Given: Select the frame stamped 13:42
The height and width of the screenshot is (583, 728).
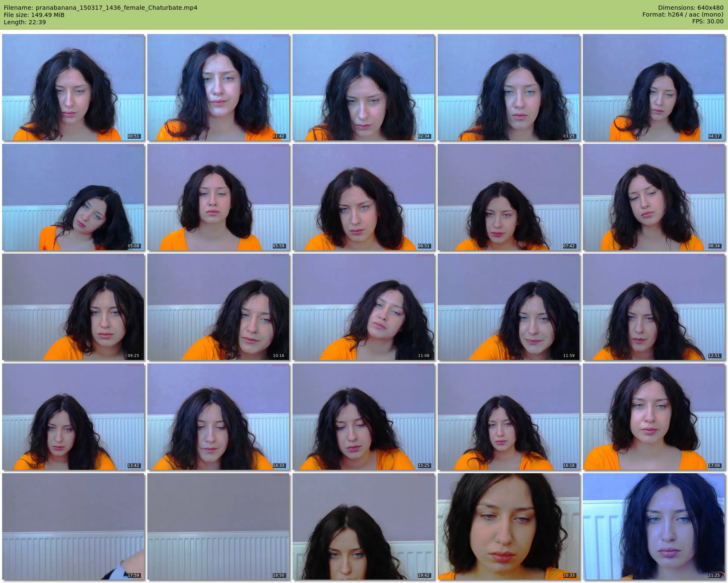Looking at the screenshot, I should (73, 417).
